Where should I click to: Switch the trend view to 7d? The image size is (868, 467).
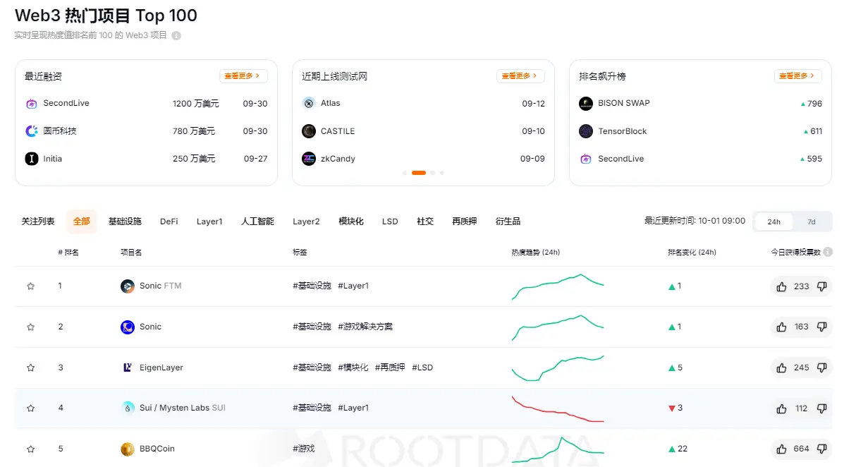(811, 222)
